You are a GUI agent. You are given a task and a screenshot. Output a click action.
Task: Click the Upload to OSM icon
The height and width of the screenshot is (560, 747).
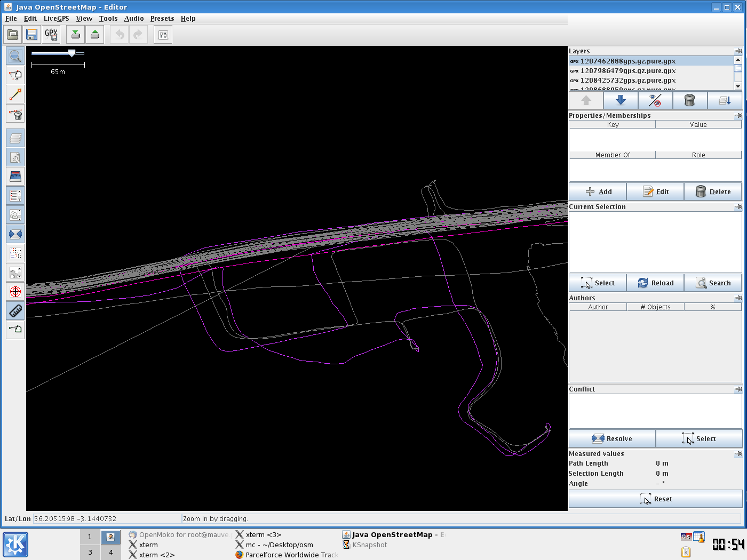(x=95, y=35)
